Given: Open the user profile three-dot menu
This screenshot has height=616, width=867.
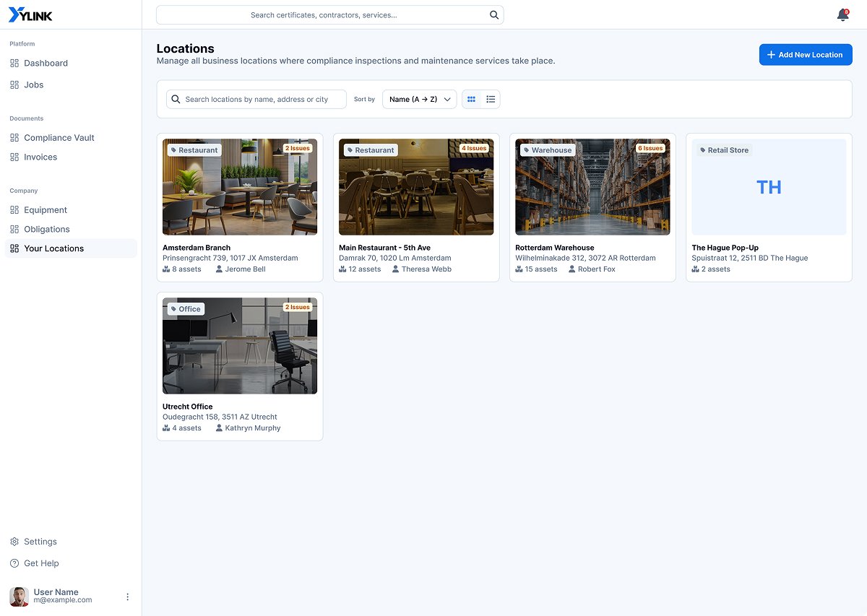Looking at the screenshot, I should pyautogui.click(x=128, y=597).
